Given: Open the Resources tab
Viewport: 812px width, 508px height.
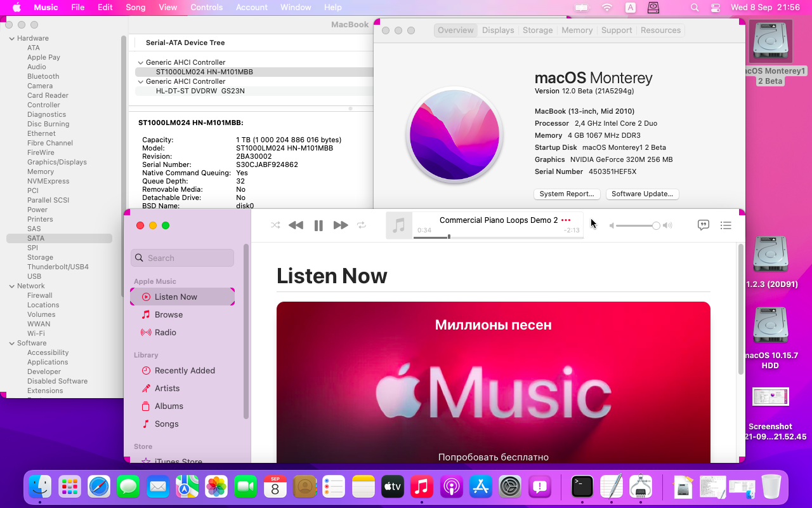Looking at the screenshot, I should point(660,30).
